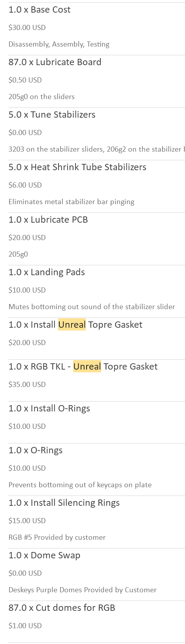Click the Dome Swap line item
185x644 pixels.
click(x=44, y=556)
